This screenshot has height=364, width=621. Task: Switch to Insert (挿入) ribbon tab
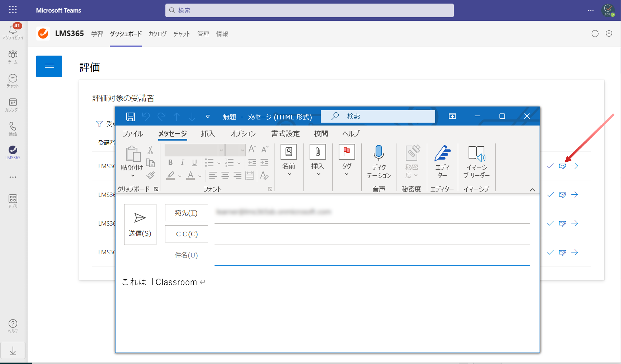coord(208,134)
